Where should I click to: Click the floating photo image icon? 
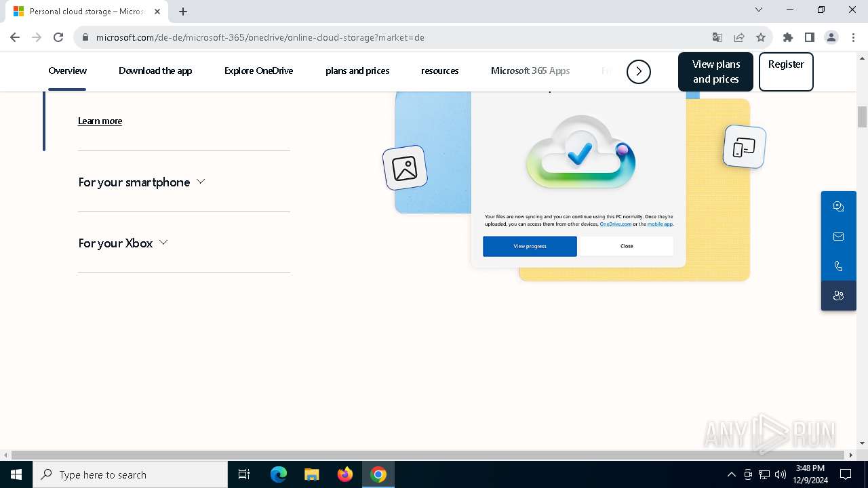[x=405, y=168]
